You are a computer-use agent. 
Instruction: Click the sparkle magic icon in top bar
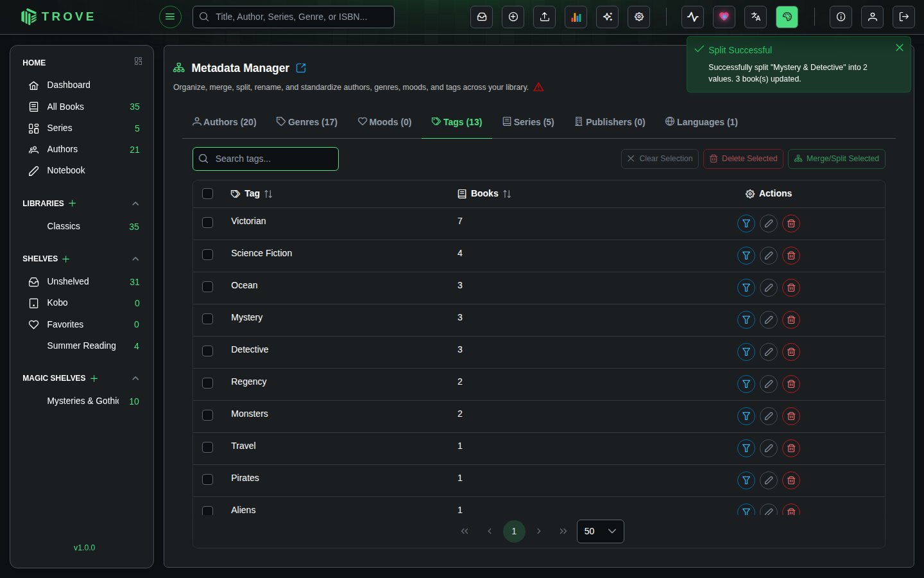coord(608,17)
